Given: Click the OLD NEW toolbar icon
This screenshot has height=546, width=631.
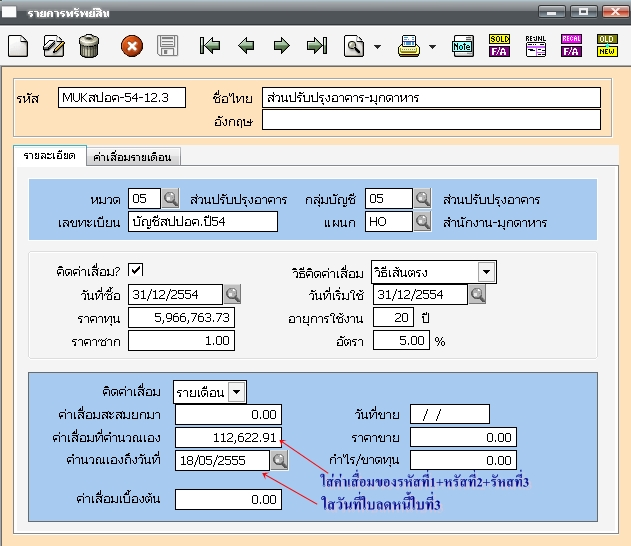Looking at the screenshot, I should (x=606, y=46).
